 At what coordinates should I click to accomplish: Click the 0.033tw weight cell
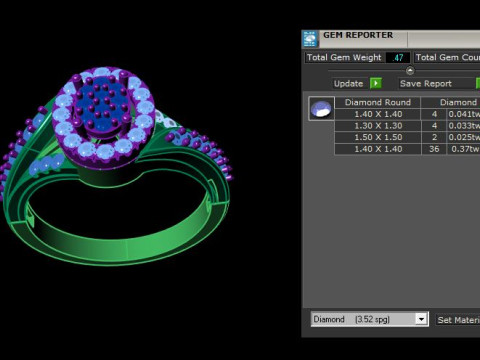tap(464, 126)
